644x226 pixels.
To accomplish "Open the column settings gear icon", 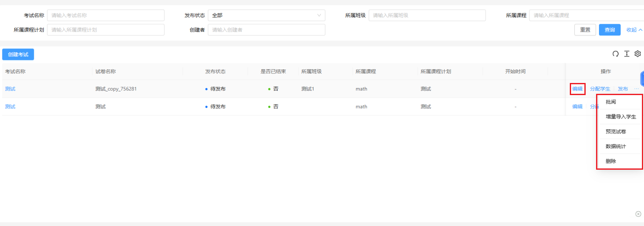I will point(637,54).
